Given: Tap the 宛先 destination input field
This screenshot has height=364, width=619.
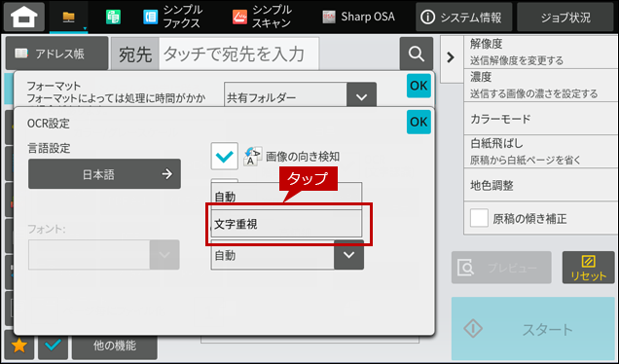Looking at the screenshot, I should 238,54.
